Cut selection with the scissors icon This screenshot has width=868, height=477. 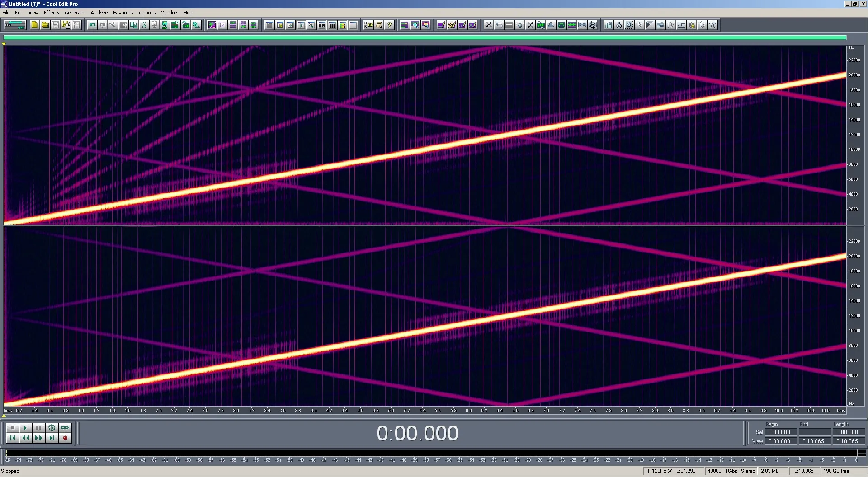click(x=144, y=25)
